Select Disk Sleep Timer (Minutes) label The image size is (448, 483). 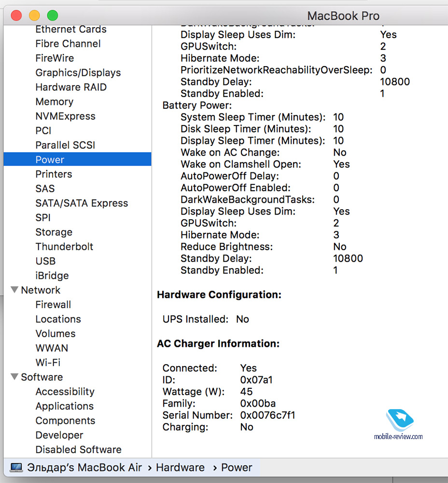pyautogui.click(x=246, y=129)
